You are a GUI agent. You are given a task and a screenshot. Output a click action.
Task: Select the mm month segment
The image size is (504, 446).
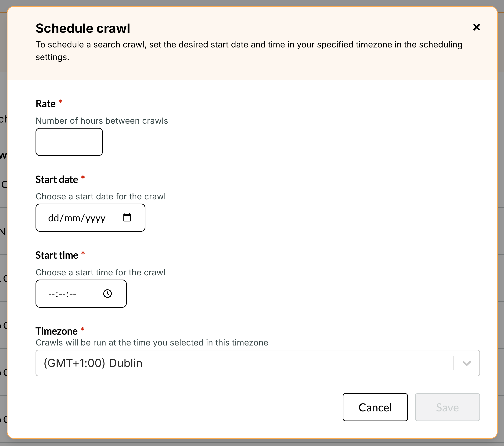pos(72,218)
